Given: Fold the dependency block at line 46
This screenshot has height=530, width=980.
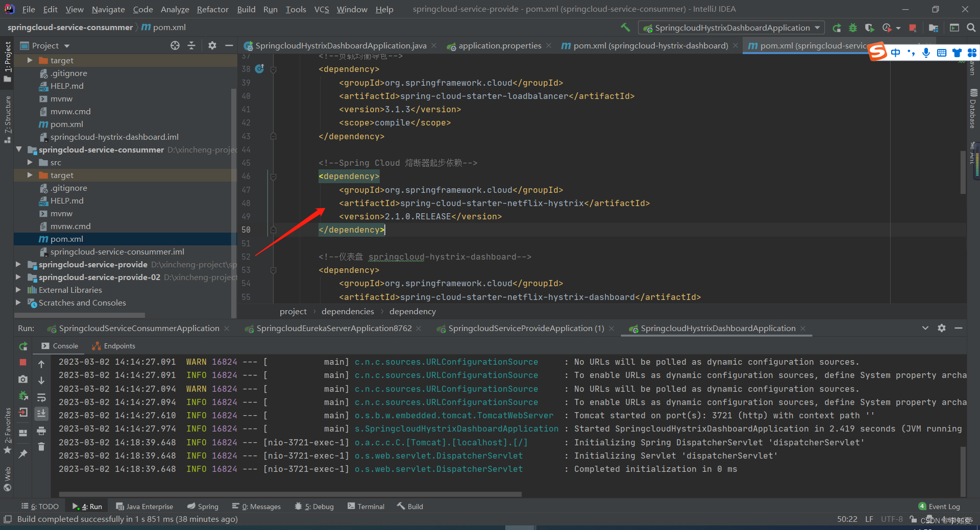Looking at the screenshot, I should pos(273,176).
